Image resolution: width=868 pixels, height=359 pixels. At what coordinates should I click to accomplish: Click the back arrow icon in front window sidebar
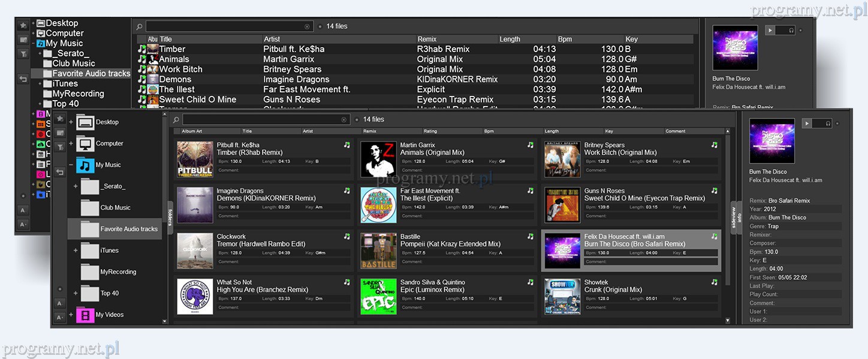tap(59, 172)
